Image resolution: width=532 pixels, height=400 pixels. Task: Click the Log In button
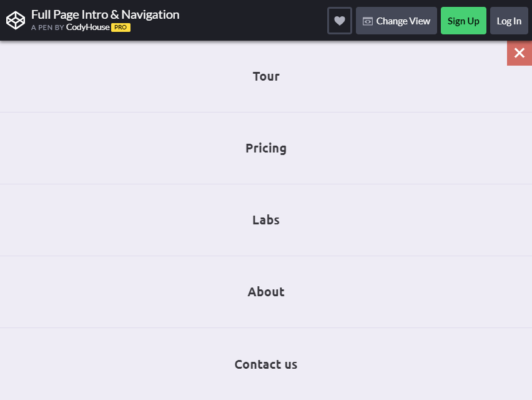tap(509, 21)
